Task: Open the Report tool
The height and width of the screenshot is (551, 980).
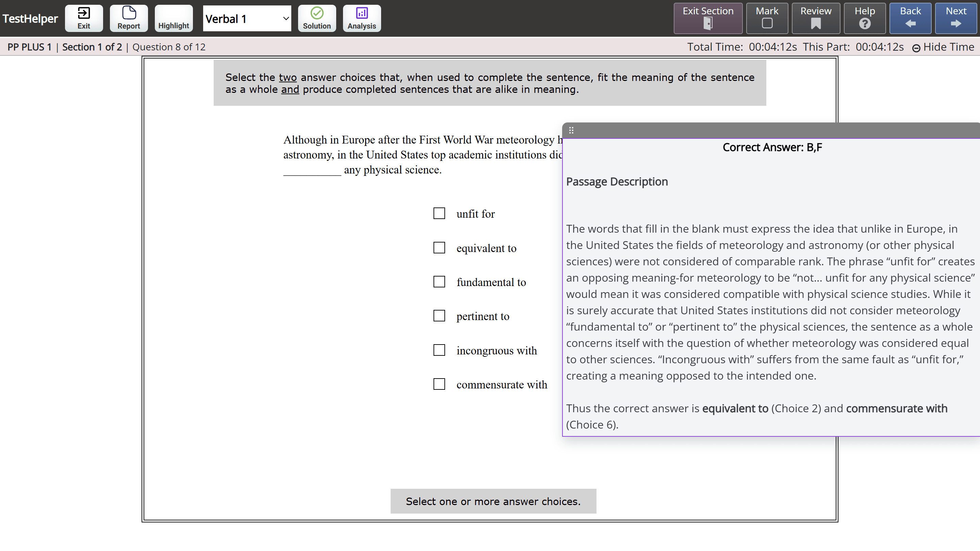Action: tap(129, 18)
